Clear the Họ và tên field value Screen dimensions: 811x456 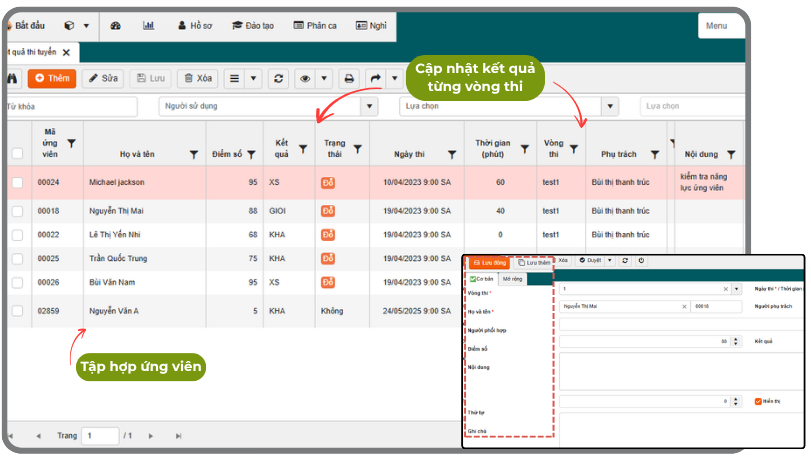click(684, 307)
